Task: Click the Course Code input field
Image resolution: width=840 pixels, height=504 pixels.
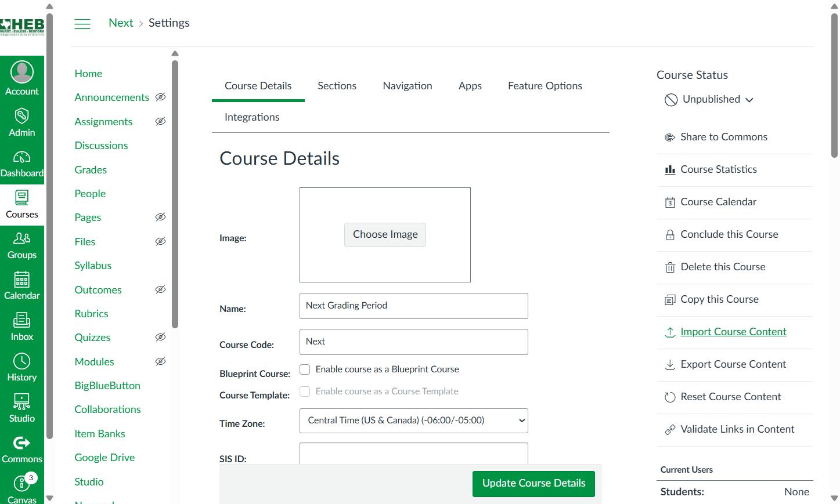Action: 414,342
